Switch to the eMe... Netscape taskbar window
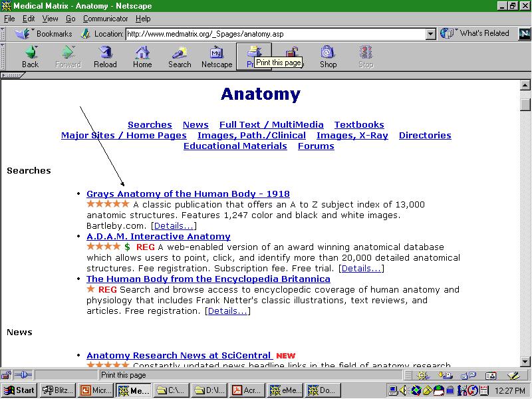The height and width of the screenshot is (399, 532). tap(285, 390)
